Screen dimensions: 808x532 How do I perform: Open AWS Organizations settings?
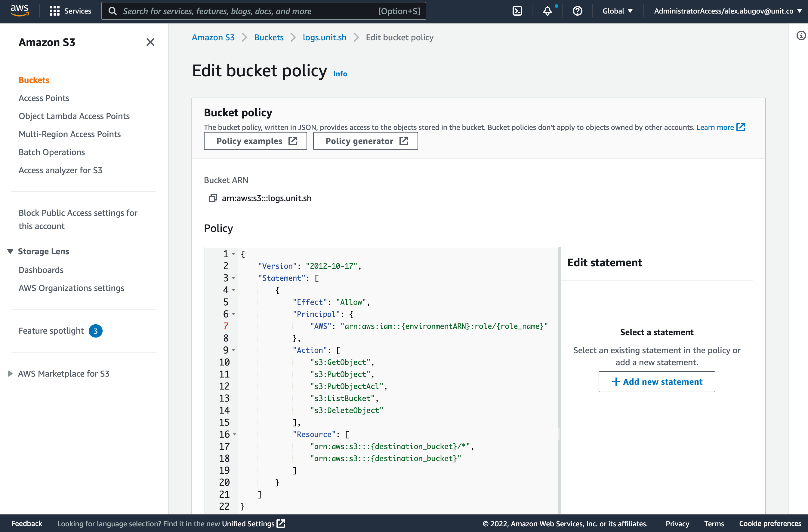(71, 288)
